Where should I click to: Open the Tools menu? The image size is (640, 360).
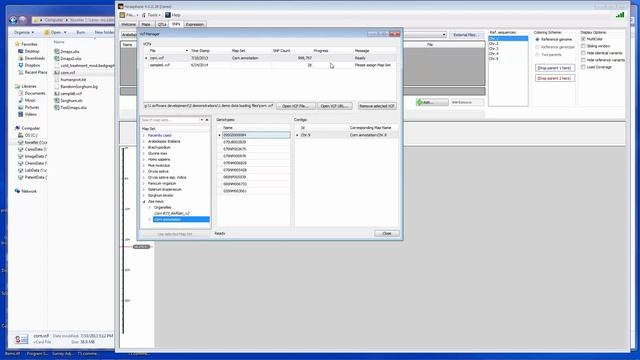point(151,15)
